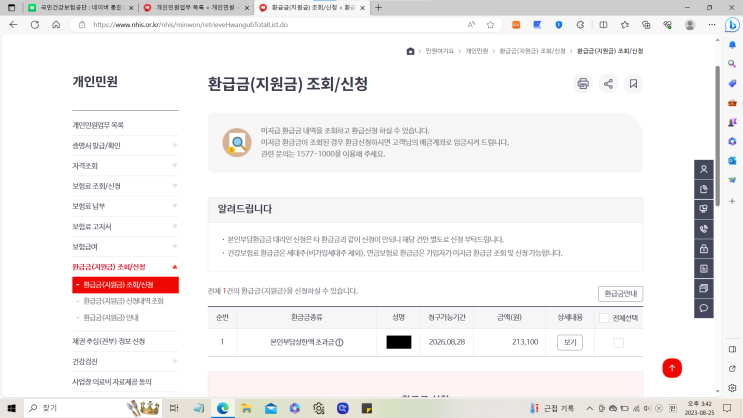The image size is (743, 418).
Task: Select 환급금(지원금) 안내 submenu
Action: point(111,318)
